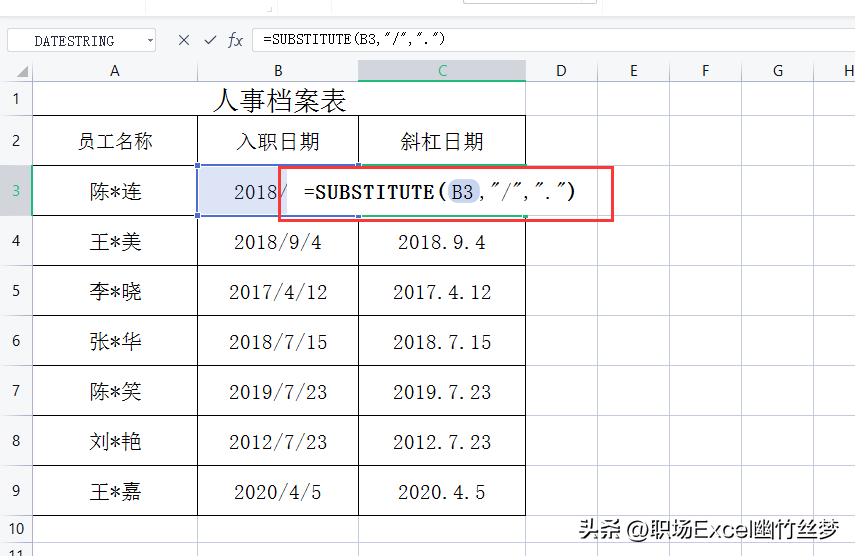This screenshot has width=855, height=556.
Task: Click date cell 2018/7/15
Action: click(278, 341)
